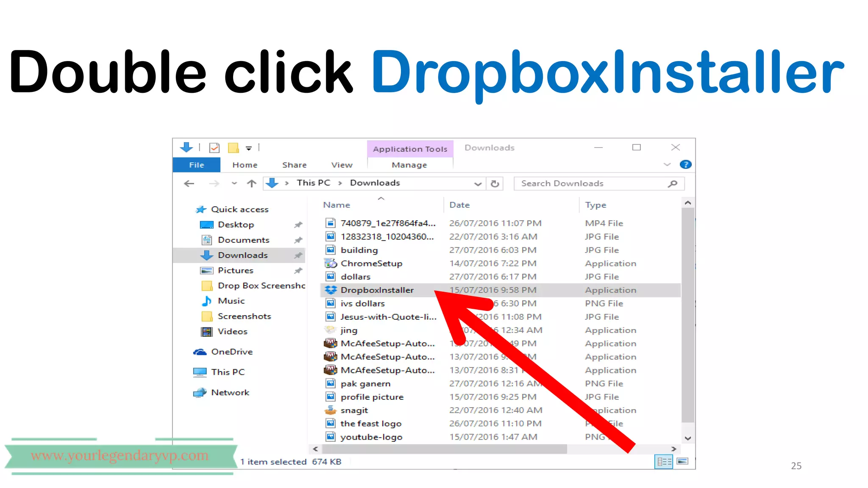Viewport: 868px width, 488px height.
Task: Open the address bar history dropdown
Action: [478, 184]
